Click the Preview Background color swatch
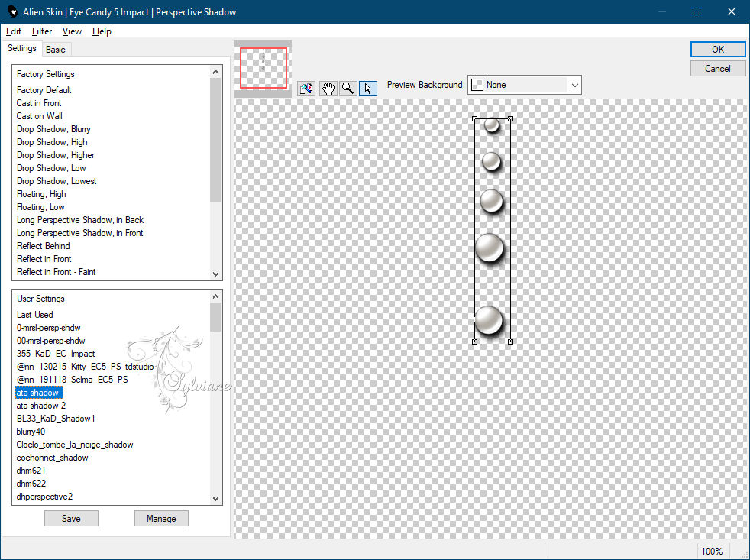Image resolution: width=750 pixels, height=560 pixels. point(477,85)
